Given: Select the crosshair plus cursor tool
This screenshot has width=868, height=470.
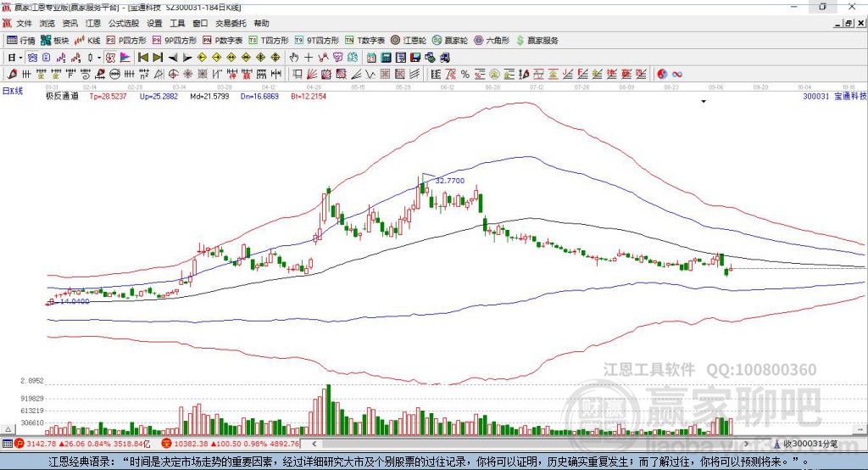Looking at the screenshot, I should (309, 57).
